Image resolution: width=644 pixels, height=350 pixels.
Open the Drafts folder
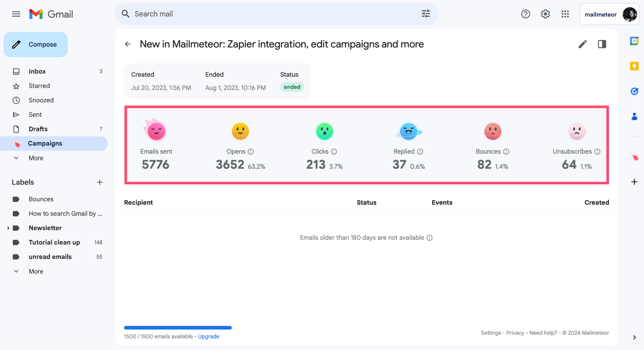click(x=54, y=129)
